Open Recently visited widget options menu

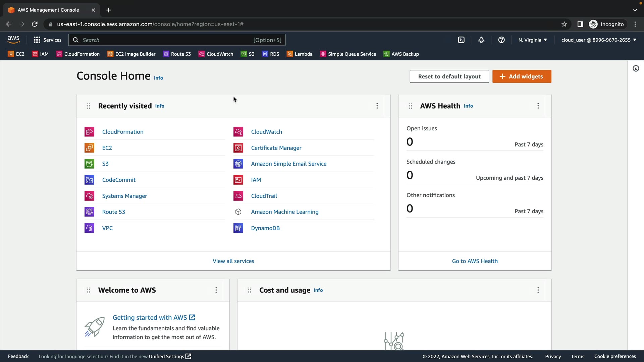click(x=377, y=106)
